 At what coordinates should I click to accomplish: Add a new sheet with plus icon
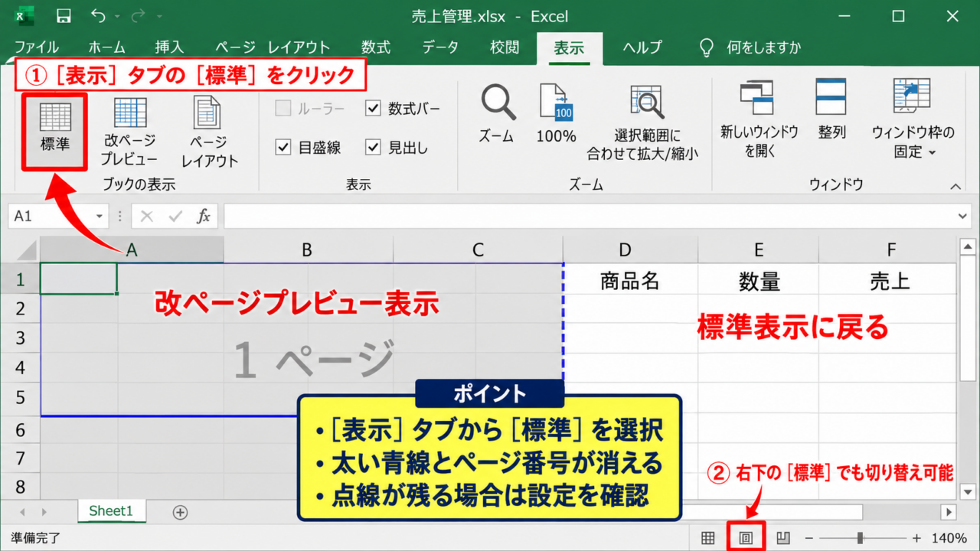click(x=180, y=512)
